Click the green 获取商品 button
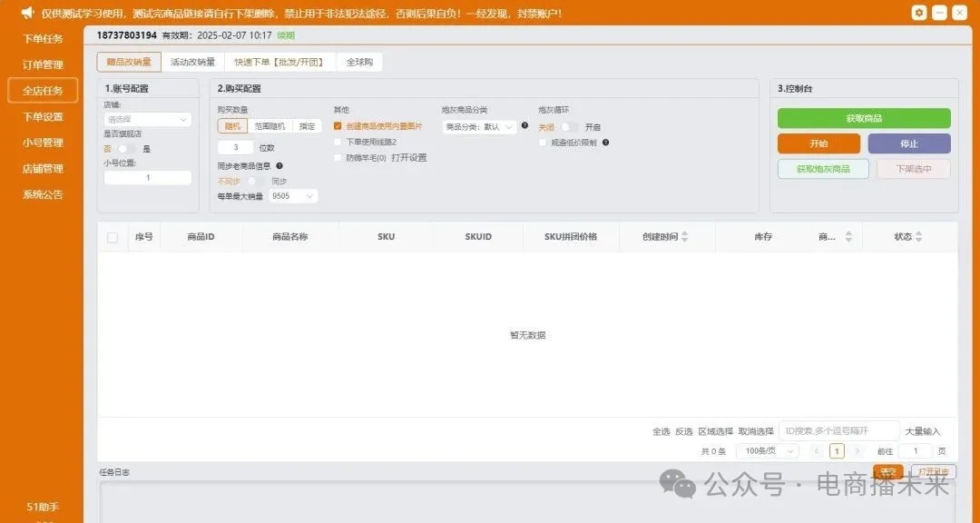Viewport: 980px width, 523px height. click(x=864, y=118)
